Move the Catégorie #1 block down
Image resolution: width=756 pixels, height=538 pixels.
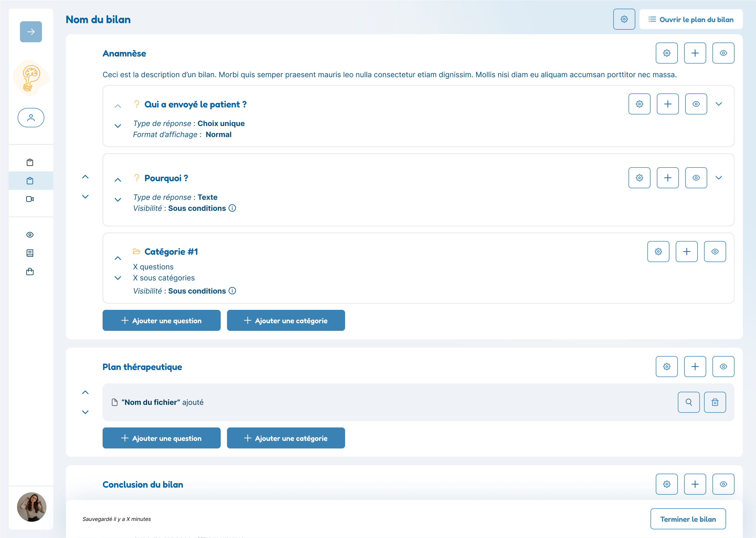(118, 278)
